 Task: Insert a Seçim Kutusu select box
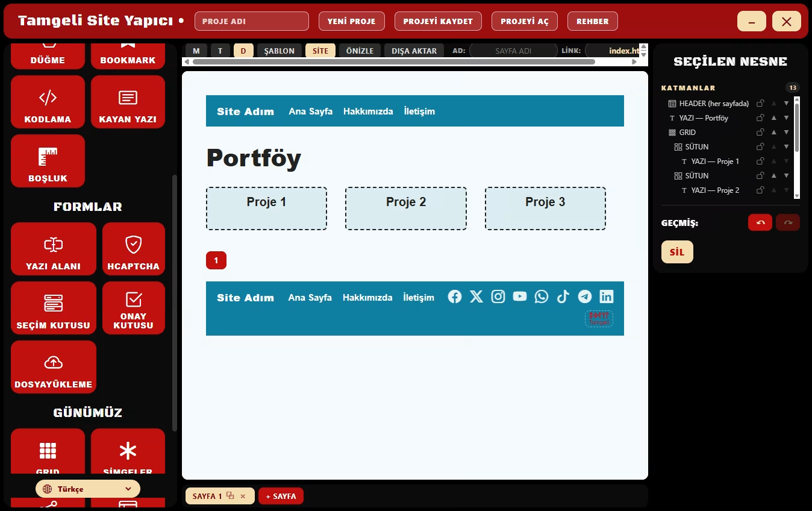pos(54,308)
